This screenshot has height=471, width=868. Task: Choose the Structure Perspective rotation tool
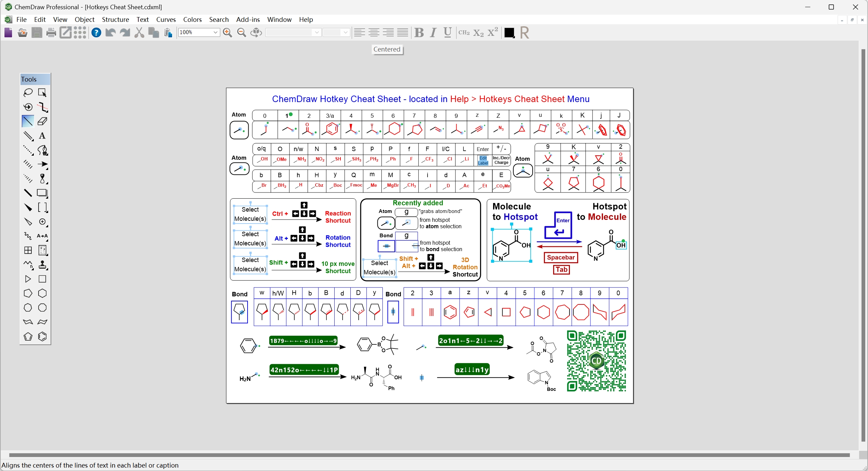coord(28,107)
